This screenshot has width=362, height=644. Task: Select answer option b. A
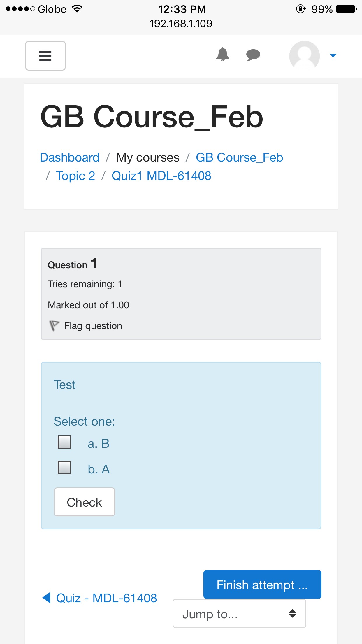click(x=64, y=467)
